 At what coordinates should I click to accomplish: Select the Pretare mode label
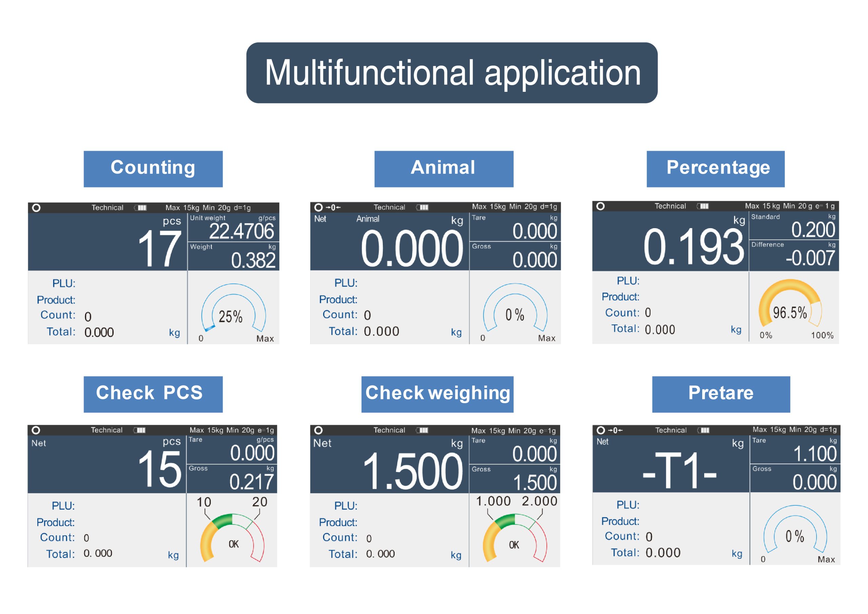[721, 394]
